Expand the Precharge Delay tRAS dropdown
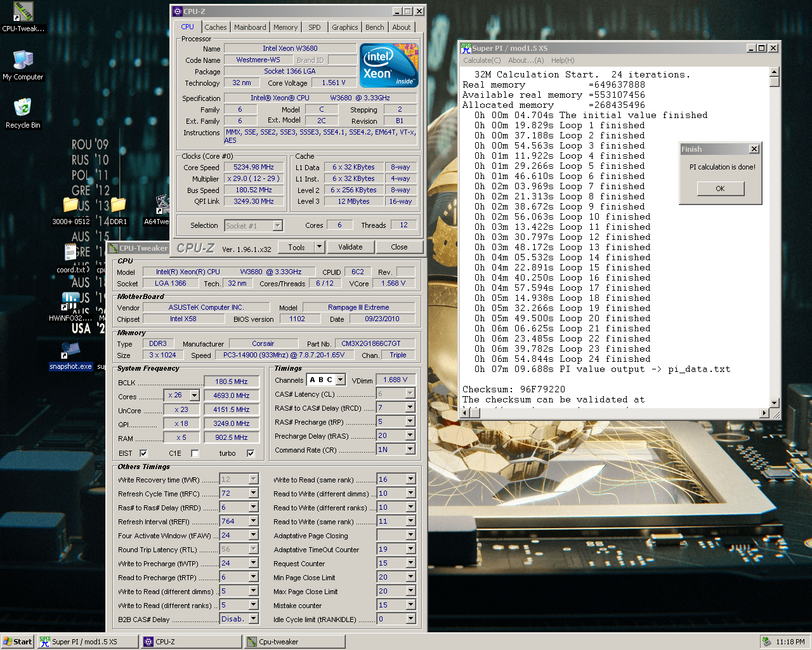 click(x=410, y=435)
